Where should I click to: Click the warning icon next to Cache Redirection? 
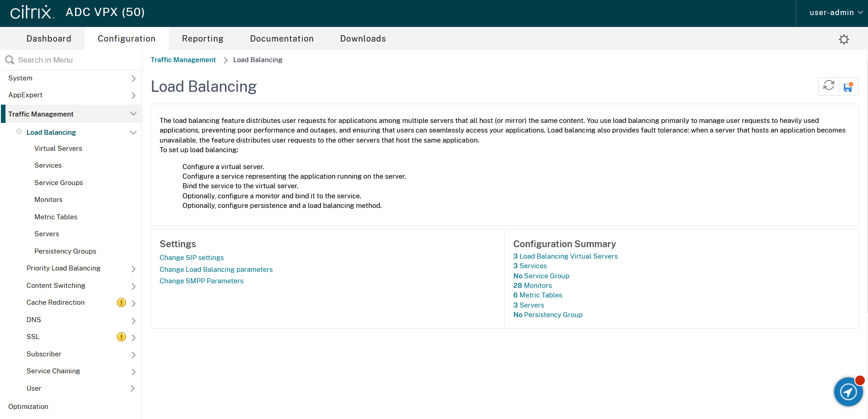click(121, 302)
